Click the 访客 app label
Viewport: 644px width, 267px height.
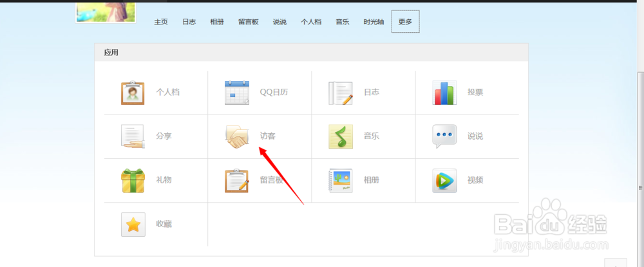pos(267,136)
